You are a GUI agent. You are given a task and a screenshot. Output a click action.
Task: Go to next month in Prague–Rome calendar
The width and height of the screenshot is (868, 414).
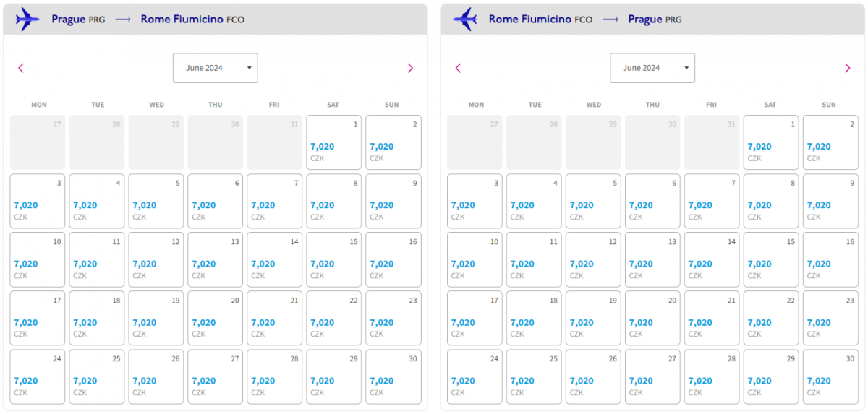pos(410,68)
